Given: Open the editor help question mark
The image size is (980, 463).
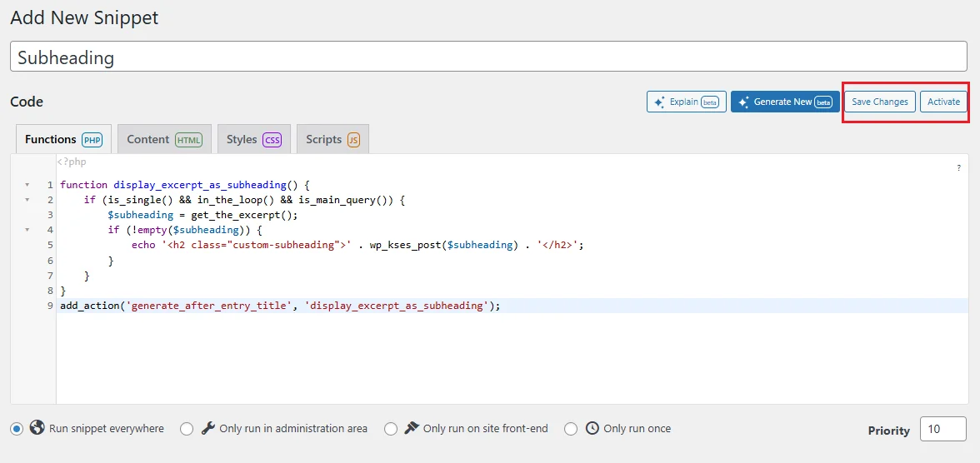Looking at the screenshot, I should pyautogui.click(x=958, y=168).
